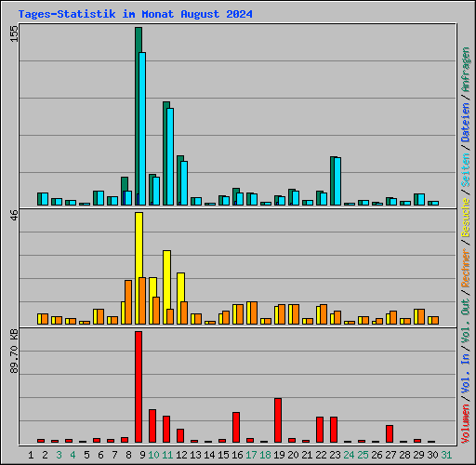
Task: Click the orange 'Rechner' legend label
Action: tap(466, 268)
